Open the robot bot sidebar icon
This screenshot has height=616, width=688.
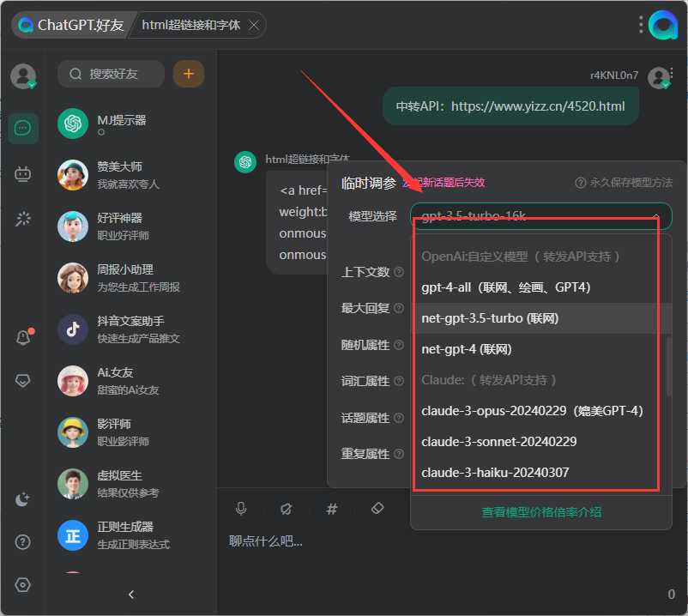(x=23, y=174)
